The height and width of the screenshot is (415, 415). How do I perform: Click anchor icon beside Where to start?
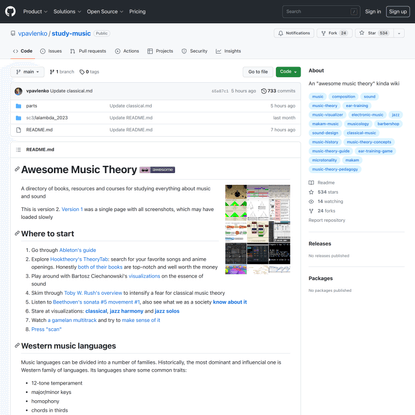point(17,233)
